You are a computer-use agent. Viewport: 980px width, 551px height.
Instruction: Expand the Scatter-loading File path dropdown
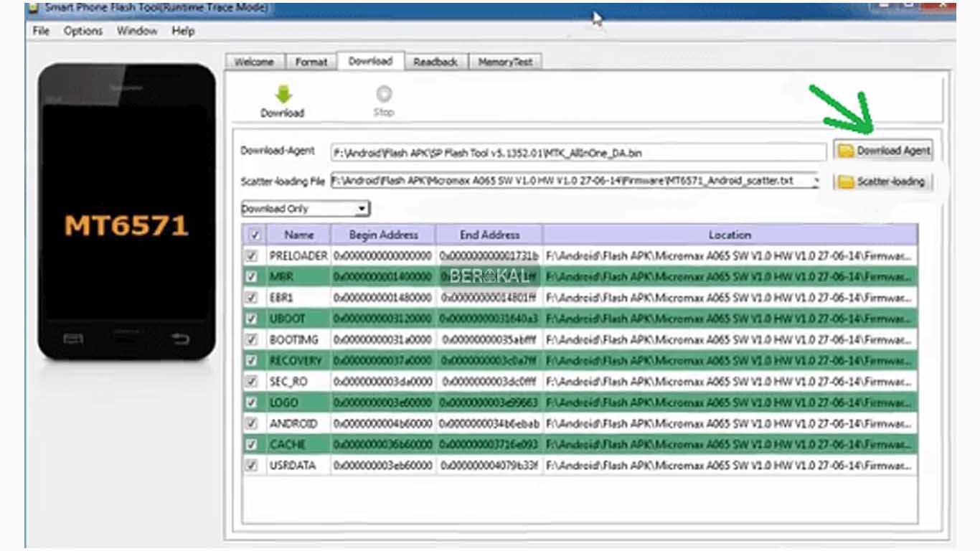click(x=816, y=182)
